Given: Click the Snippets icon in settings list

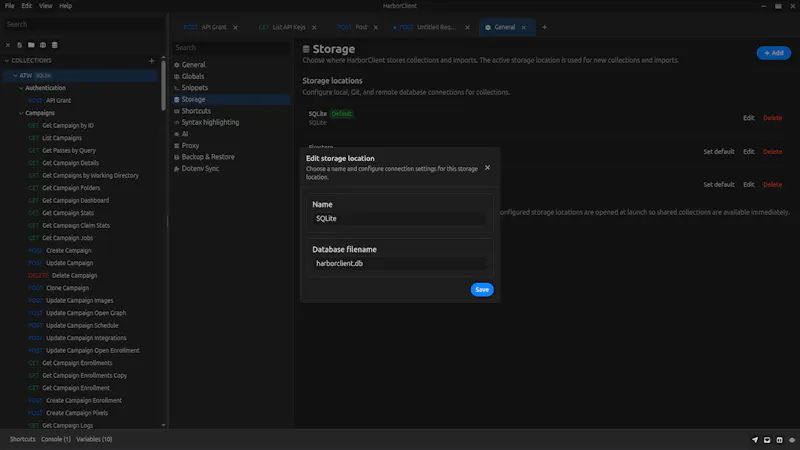Looking at the screenshot, I should pyautogui.click(x=177, y=88).
